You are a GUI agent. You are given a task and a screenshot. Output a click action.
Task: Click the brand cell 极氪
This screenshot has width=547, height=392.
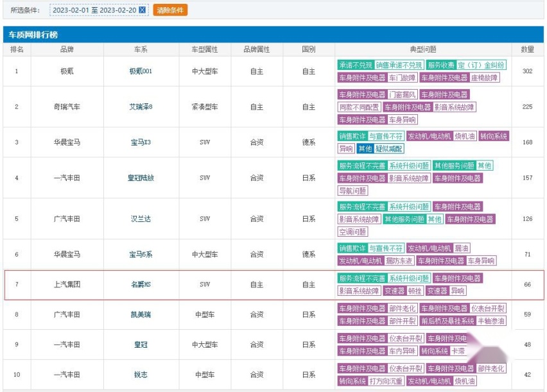67,71
